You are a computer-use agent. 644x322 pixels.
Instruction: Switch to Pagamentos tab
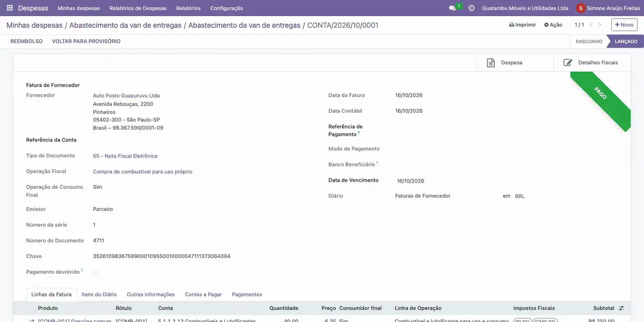point(247,294)
